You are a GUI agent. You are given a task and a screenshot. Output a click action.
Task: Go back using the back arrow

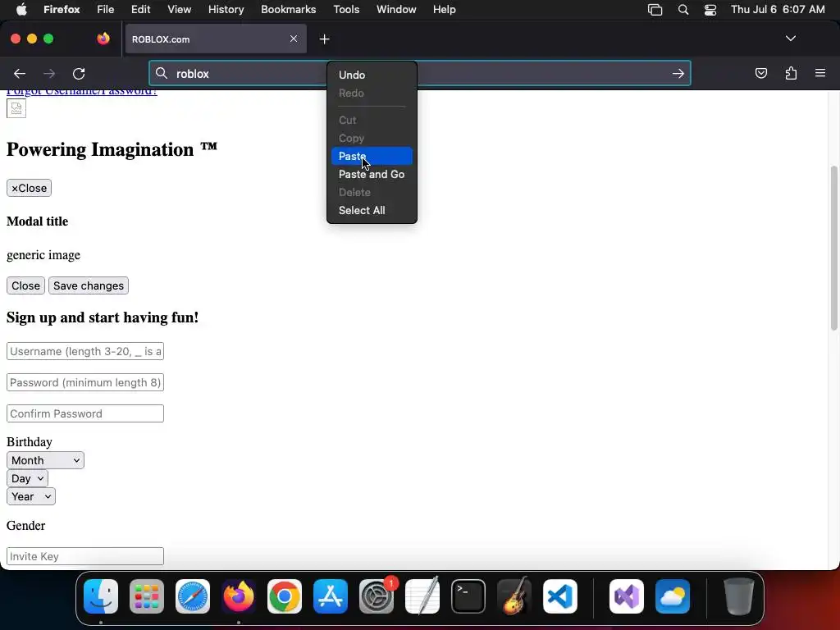click(20, 73)
